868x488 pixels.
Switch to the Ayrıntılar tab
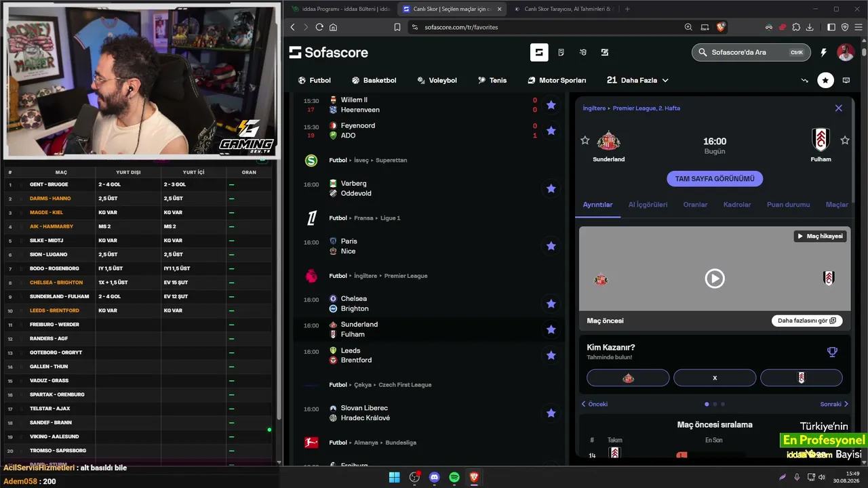click(597, 205)
